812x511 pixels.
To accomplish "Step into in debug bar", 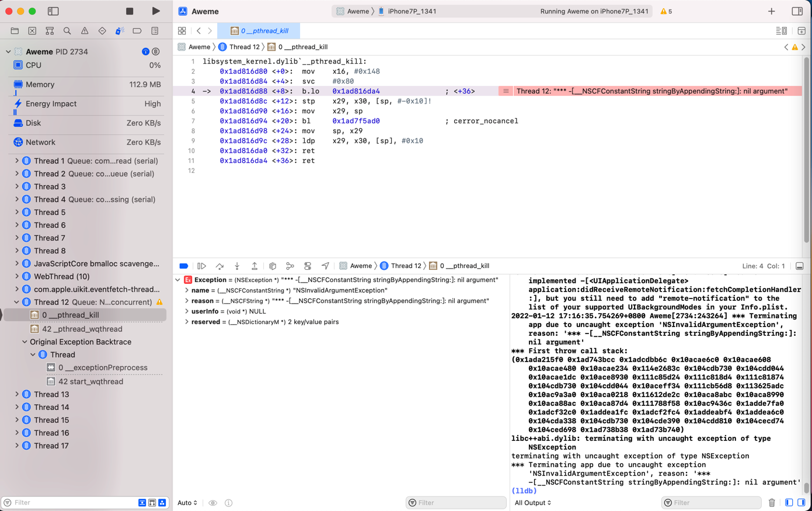I will [237, 266].
